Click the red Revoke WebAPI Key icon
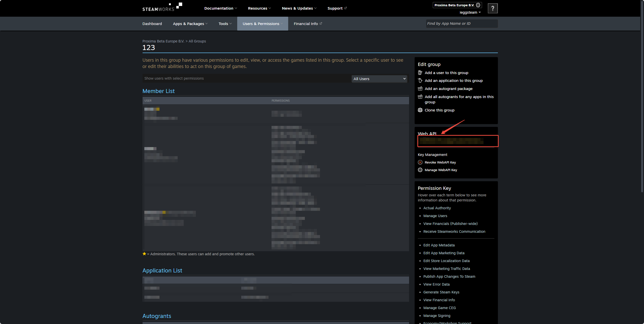 [420, 163]
